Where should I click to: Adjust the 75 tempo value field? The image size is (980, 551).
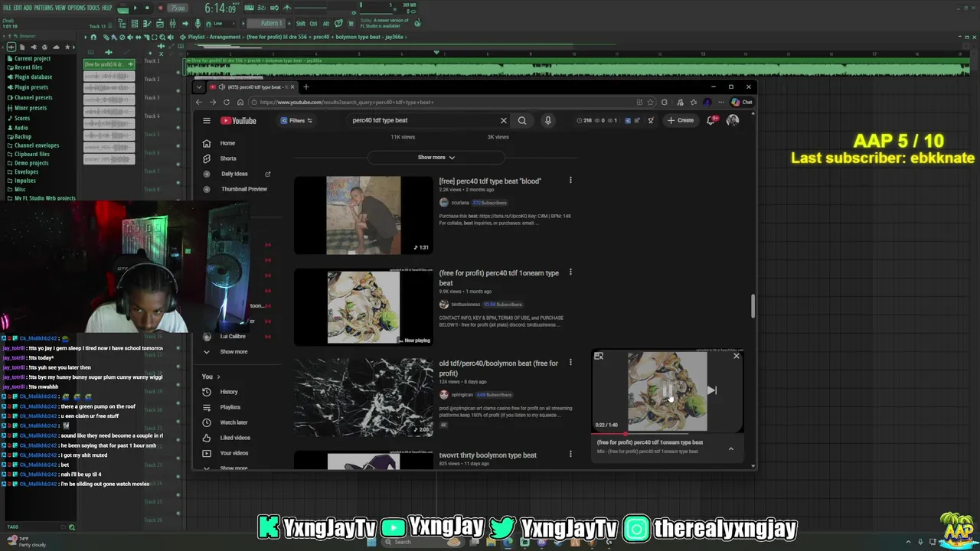point(178,8)
